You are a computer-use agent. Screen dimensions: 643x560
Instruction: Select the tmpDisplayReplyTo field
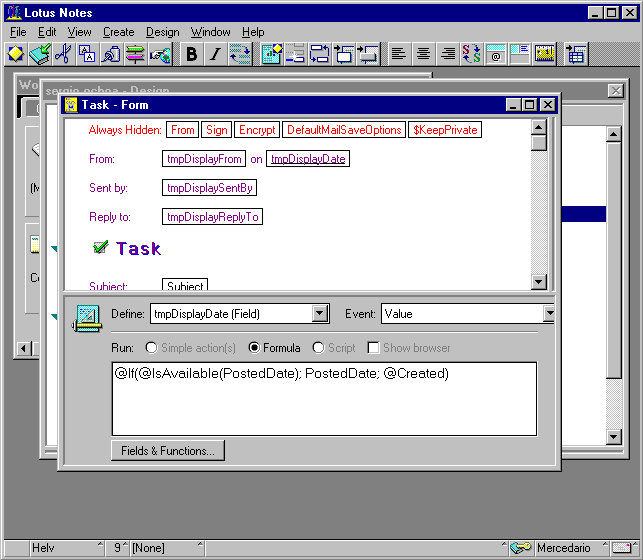pyautogui.click(x=212, y=217)
